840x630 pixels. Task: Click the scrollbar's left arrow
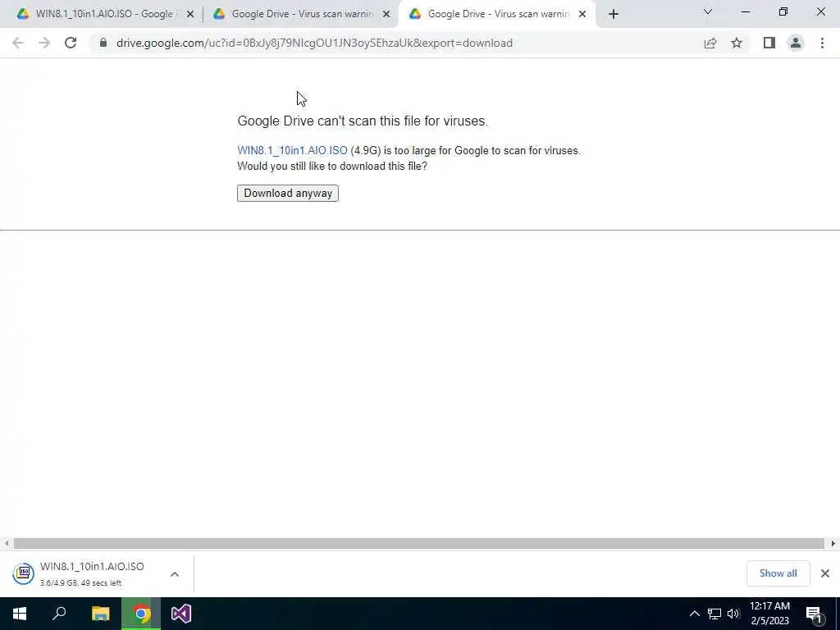(x=7, y=543)
